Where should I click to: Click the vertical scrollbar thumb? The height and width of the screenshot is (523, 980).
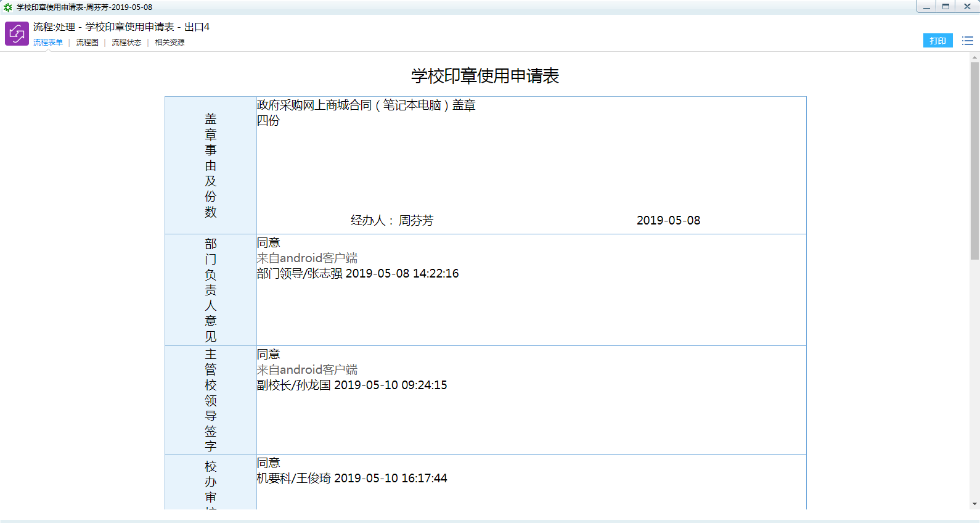pos(974,160)
